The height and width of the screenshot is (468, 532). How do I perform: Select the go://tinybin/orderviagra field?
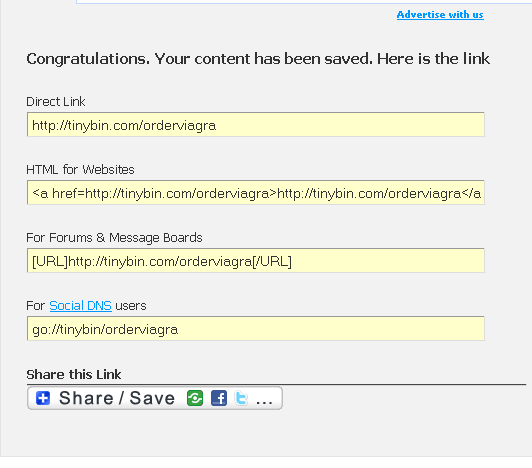pos(256,329)
